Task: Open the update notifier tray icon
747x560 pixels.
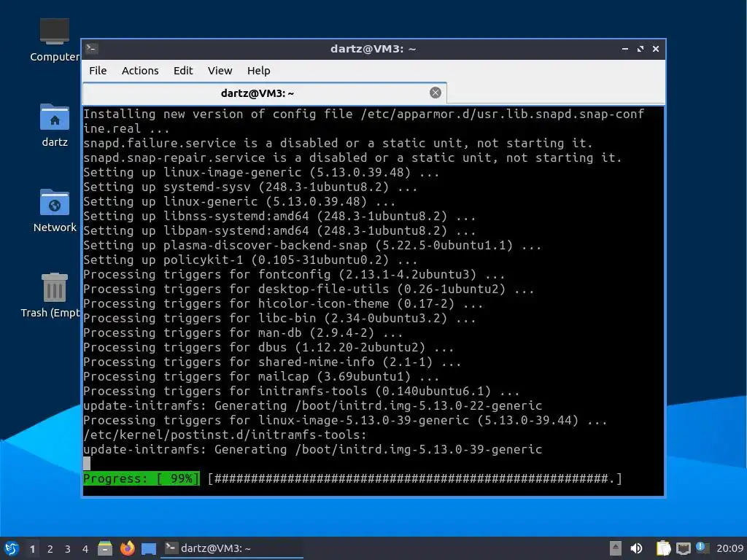Action: 703,548
